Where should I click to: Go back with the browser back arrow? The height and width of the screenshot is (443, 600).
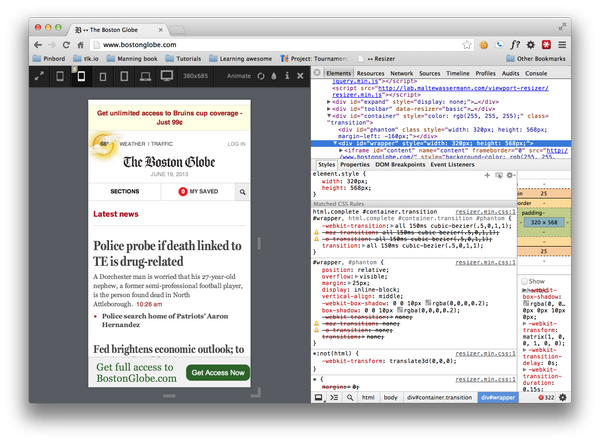coord(38,45)
